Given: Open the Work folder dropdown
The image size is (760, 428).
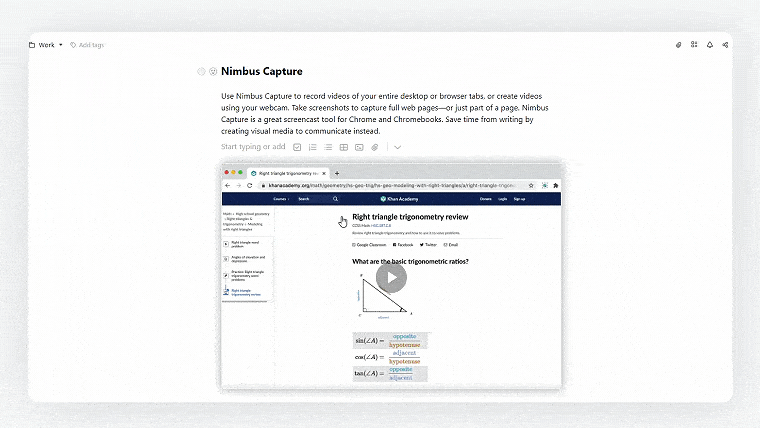Looking at the screenshot, I should coord(46,45).
